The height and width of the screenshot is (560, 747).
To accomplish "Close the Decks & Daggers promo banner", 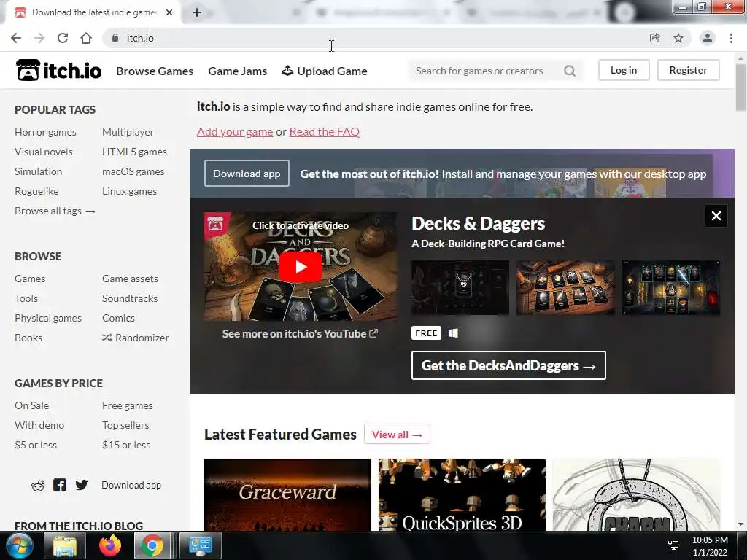I will (716, 216).
